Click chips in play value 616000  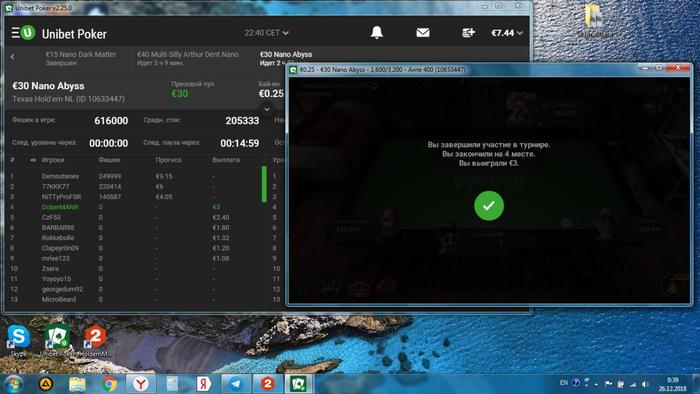click(x=111, y=121)
